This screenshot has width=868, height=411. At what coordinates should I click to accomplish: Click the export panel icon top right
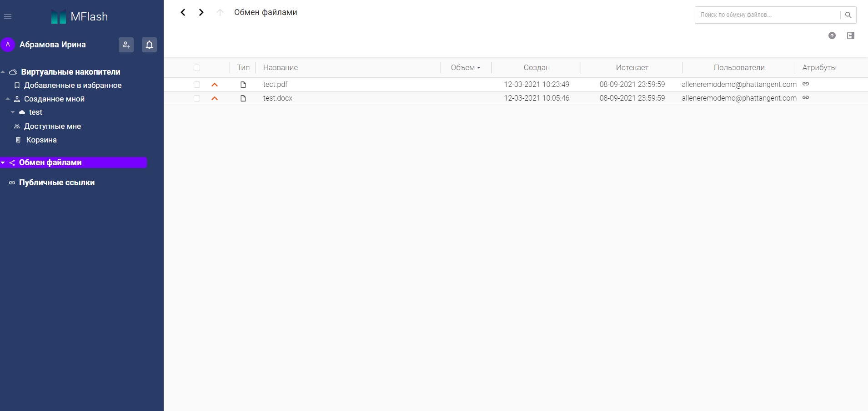click(x=851, y=36)
